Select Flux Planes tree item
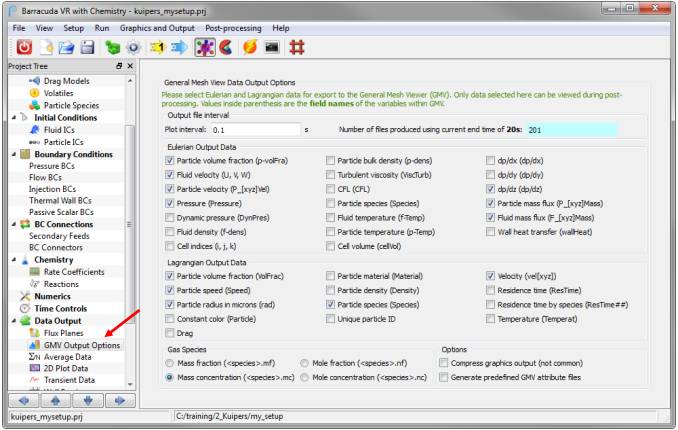 tap(64, 333)
